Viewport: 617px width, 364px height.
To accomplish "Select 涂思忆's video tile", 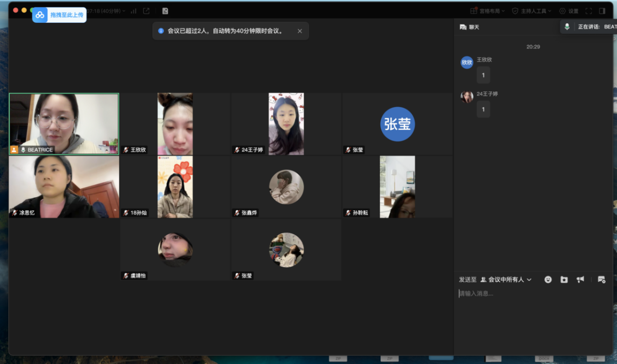I will (64, 186).
